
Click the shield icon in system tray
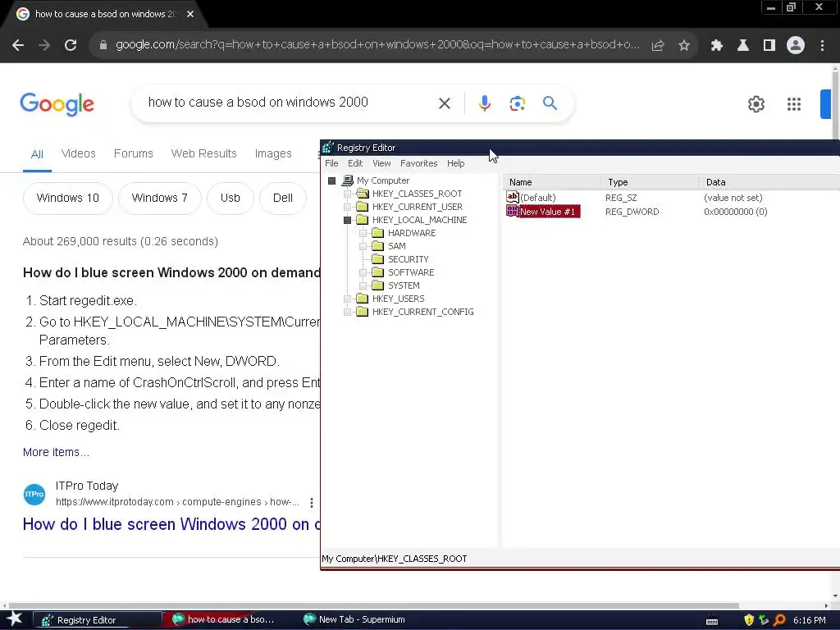point(749,620)
